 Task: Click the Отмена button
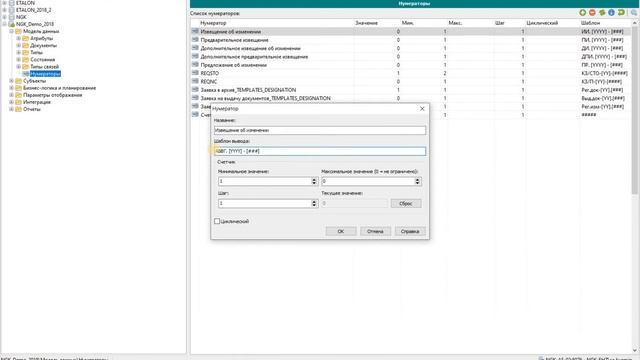375,231
